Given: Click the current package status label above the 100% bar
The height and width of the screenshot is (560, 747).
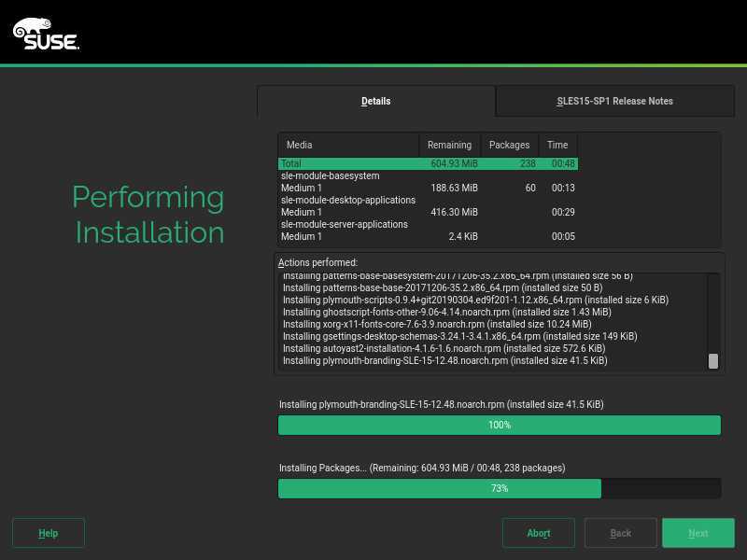Looking at the screenshot, I should (x=441, y=405).
